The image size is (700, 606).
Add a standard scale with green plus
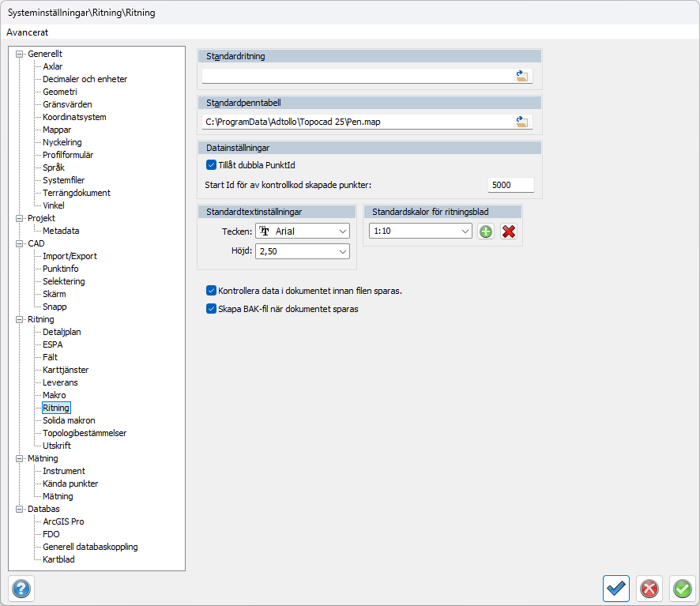[x=486, y=231]
